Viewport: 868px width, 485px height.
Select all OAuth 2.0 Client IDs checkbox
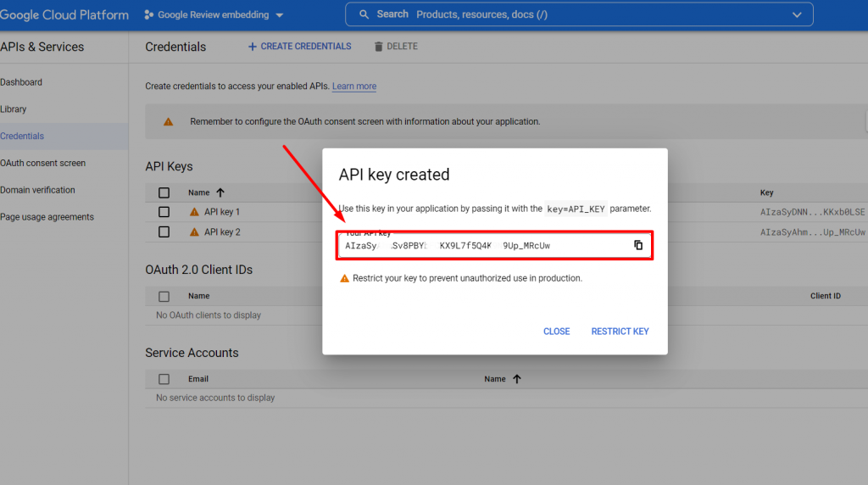164,296
